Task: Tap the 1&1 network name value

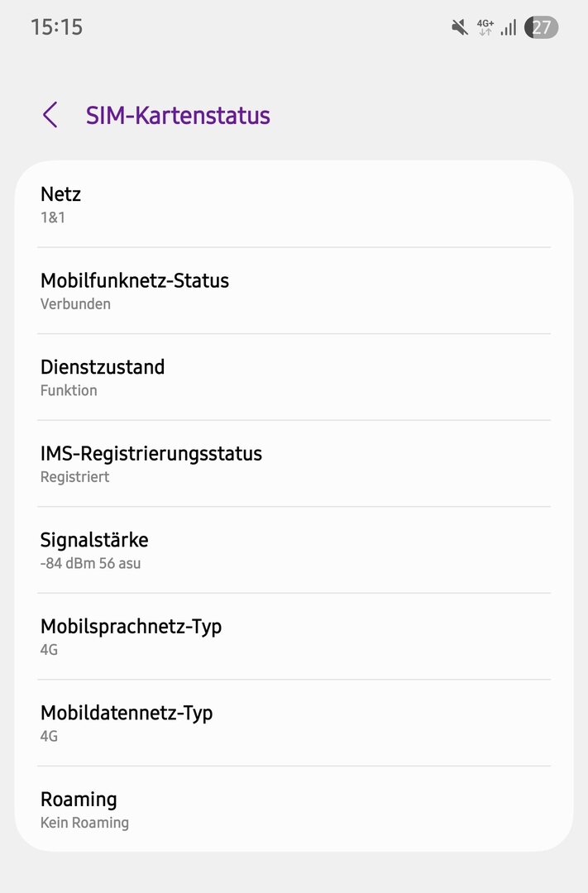Action: tap(53, 217)
